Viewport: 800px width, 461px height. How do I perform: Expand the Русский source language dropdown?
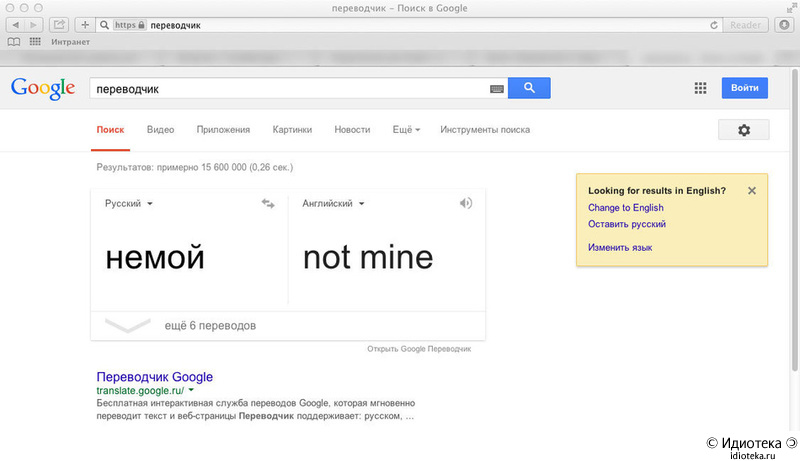(x=128, y=204)
